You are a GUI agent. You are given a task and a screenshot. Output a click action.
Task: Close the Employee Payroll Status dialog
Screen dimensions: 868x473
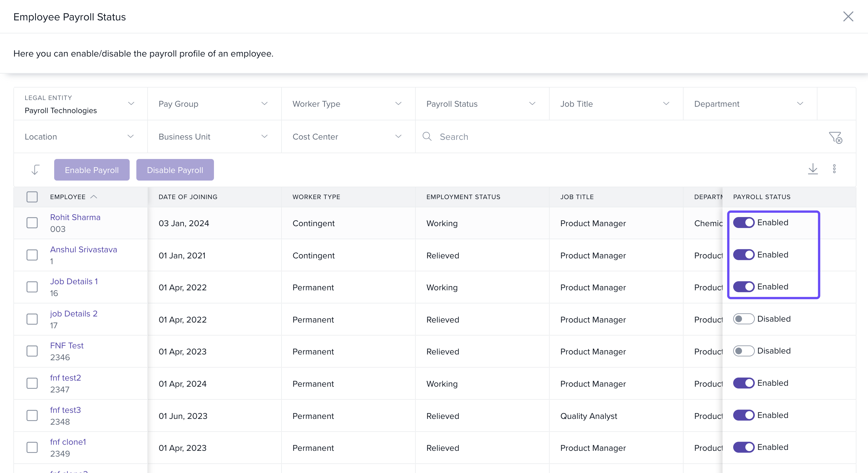848,16
